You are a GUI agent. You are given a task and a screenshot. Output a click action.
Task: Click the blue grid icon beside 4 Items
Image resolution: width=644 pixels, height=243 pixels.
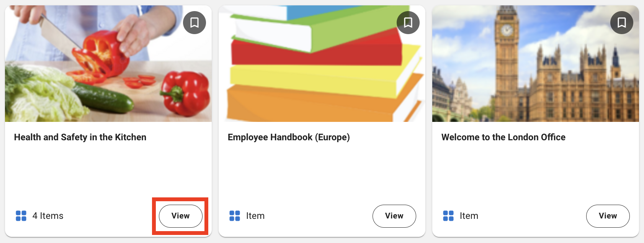tap(21, 216)
